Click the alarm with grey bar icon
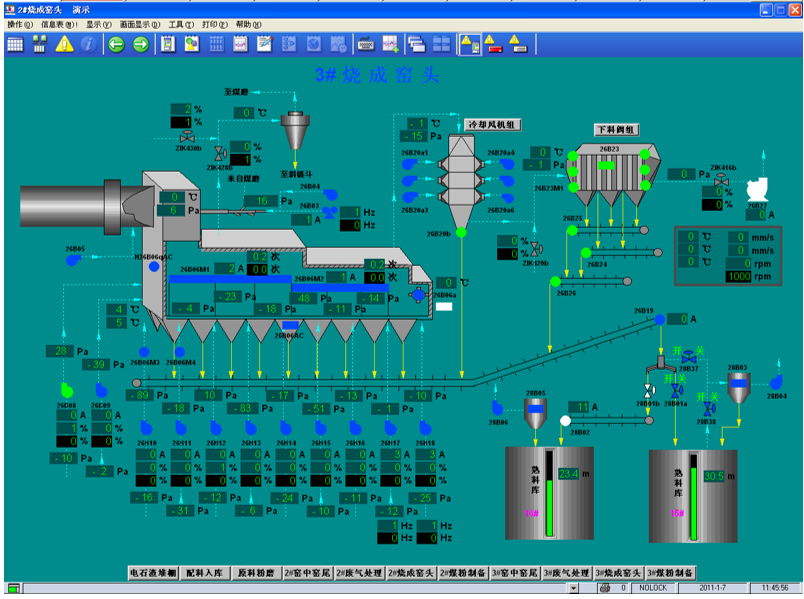The height and width of the screenshot is (599, 804). pyautogui.click(x=518, y=45)
